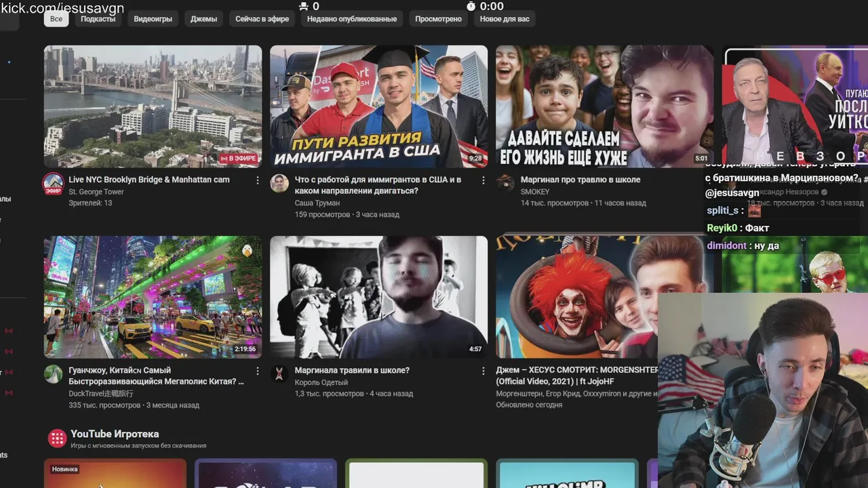Click the YouTube Игротека section icon

tap(57, 439)
